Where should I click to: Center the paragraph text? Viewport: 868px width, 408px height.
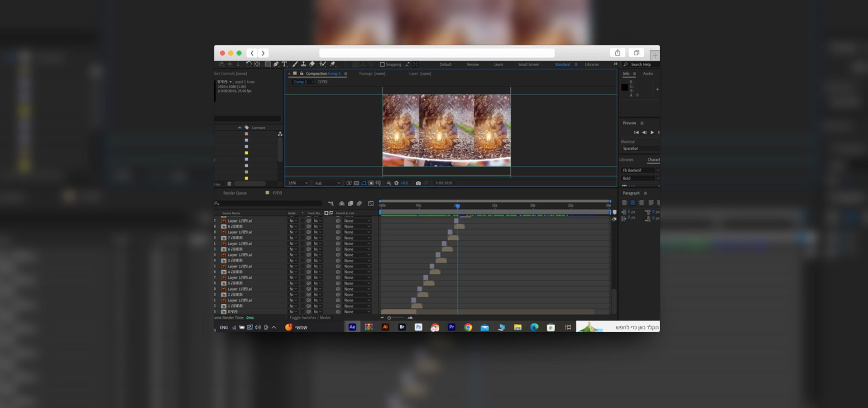633,203
